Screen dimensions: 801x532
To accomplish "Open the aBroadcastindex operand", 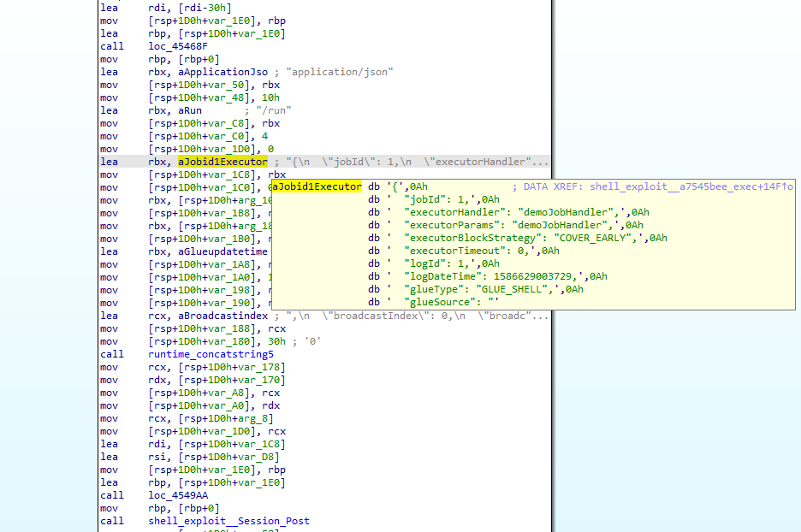I will pos(222,316).
